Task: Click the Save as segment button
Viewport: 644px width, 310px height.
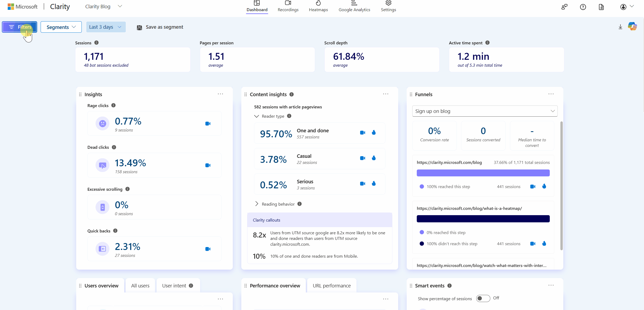Action: click(160, 27)
